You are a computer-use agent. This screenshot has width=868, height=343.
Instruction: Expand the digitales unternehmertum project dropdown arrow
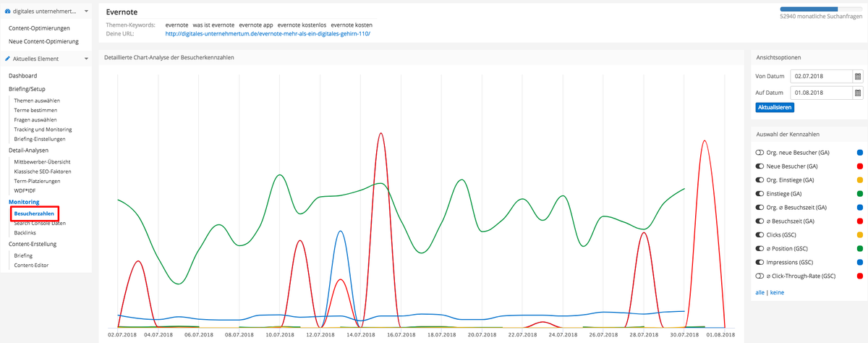[x=85, y=12]
